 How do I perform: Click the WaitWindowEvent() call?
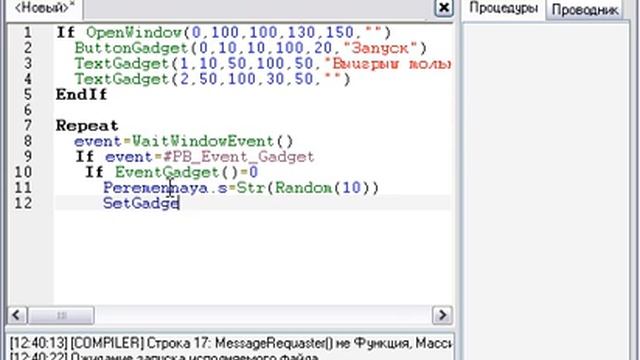point(212,141)
